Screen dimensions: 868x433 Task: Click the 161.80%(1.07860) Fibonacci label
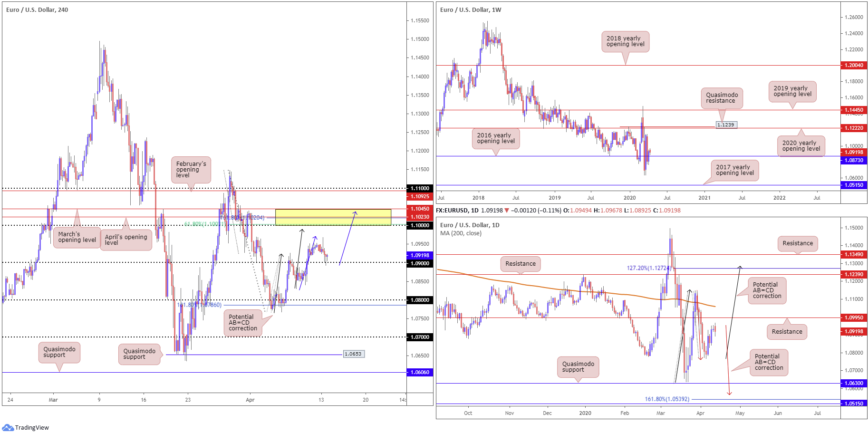coord(199,305)
